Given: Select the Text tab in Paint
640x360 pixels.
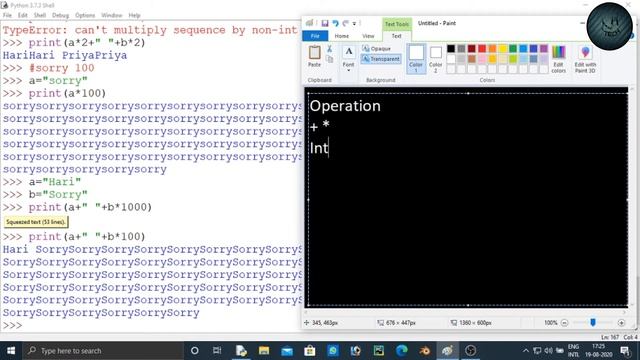Looking at the screenshot, I should (x=396, y=36).
